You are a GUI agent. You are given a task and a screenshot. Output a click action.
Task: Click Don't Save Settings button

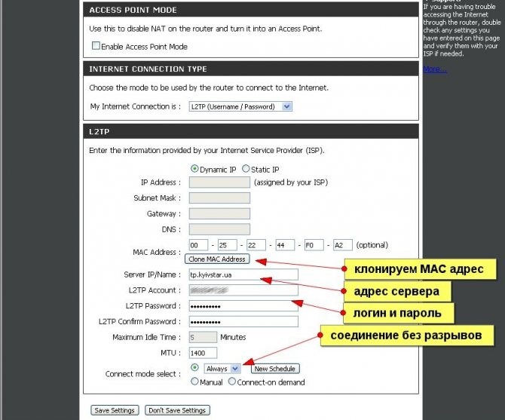click(x=177, y=410)
